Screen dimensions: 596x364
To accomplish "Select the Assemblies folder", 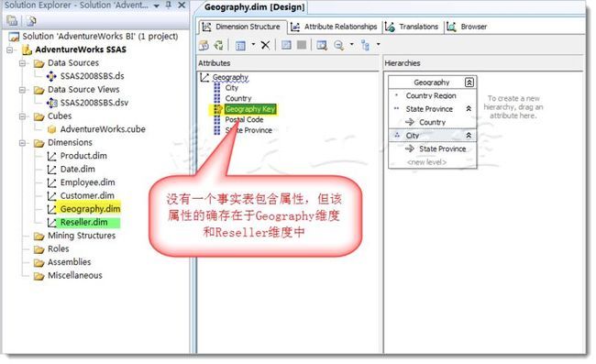I will (x=69, y=262).
